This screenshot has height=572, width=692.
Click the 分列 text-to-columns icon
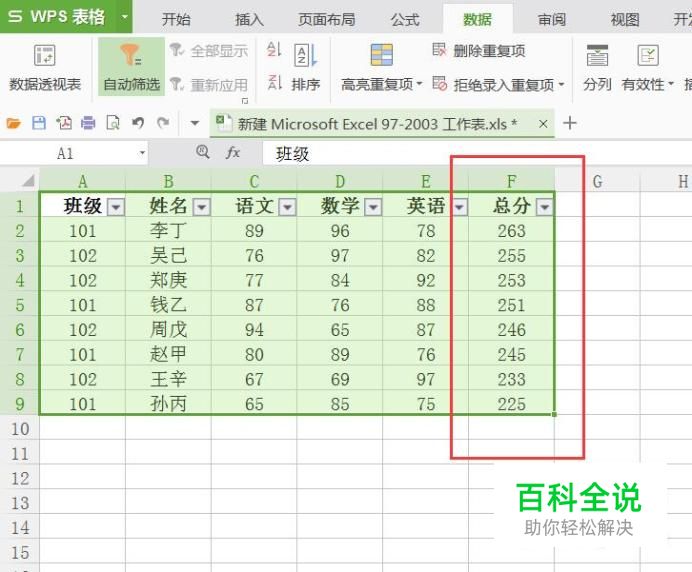[597, 55]
